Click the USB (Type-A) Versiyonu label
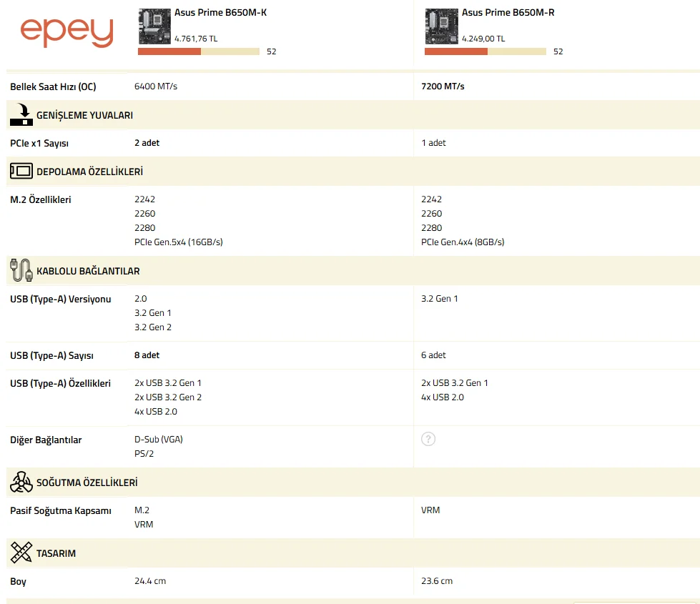Viewport: 700px width, 604px height. coord(61,299)
